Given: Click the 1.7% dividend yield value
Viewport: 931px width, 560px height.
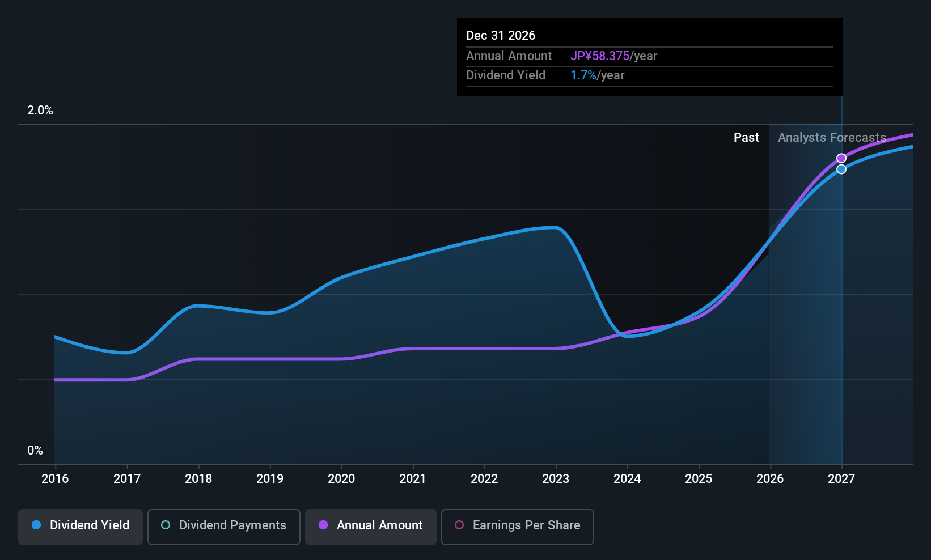Looking at the screenshot, I should point(583,75).
